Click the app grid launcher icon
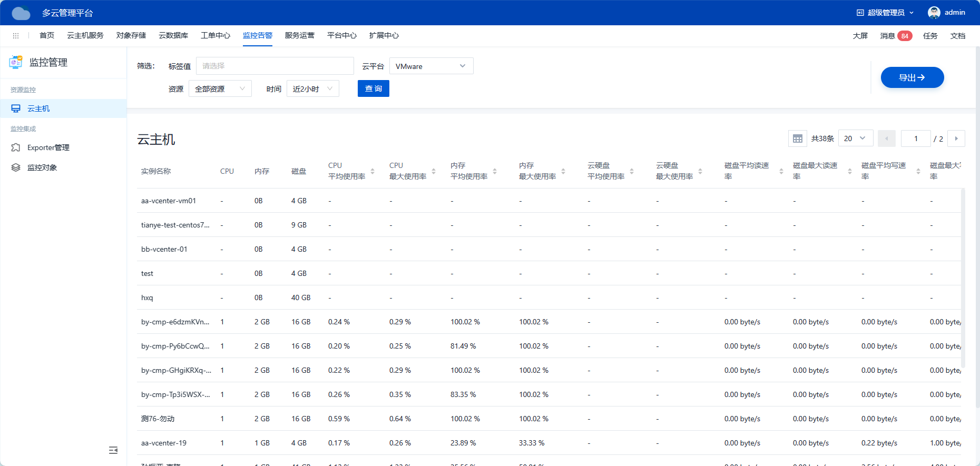The width and height of the screenshot is (980, 466). 16,36
